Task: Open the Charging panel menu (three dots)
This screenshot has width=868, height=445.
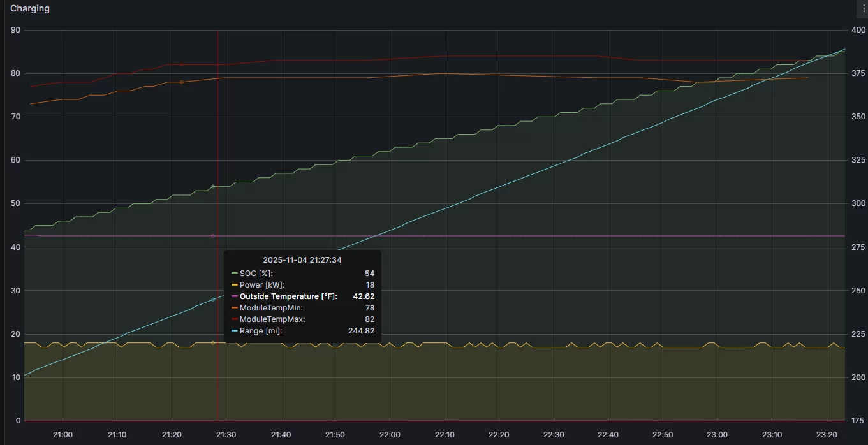Action: point(864,9)
